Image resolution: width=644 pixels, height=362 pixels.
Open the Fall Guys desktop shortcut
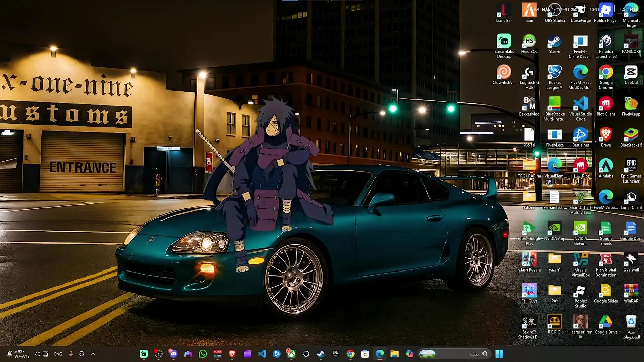(x=529, y=294)
